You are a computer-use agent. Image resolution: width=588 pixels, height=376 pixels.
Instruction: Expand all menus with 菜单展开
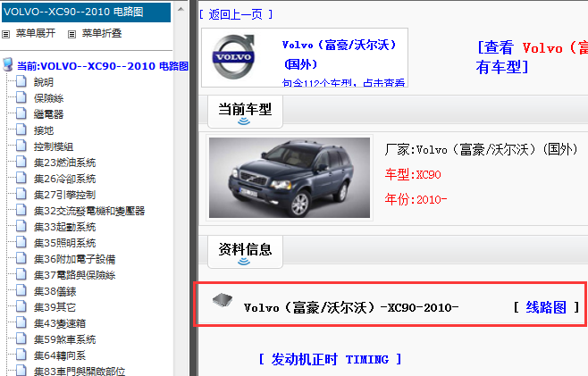[36, 33]
